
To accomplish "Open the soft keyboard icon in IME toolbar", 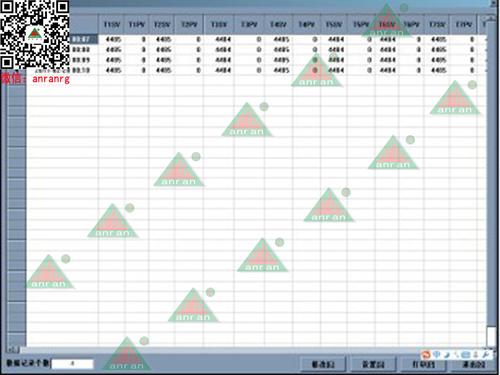I will pos(466,355).
